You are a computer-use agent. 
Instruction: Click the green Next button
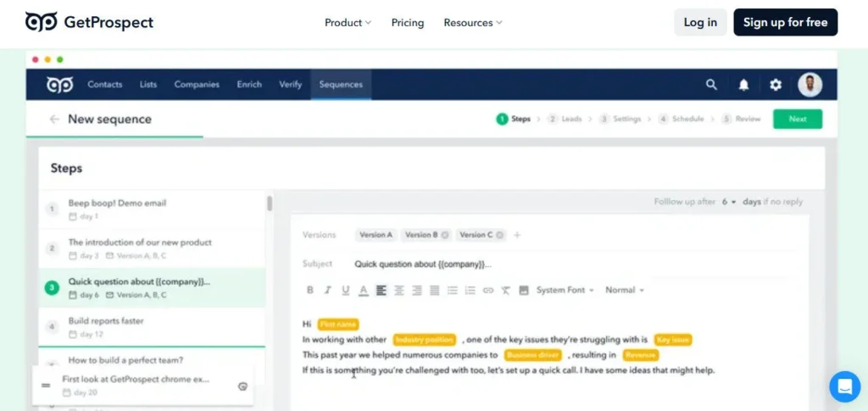pos(798,119)
